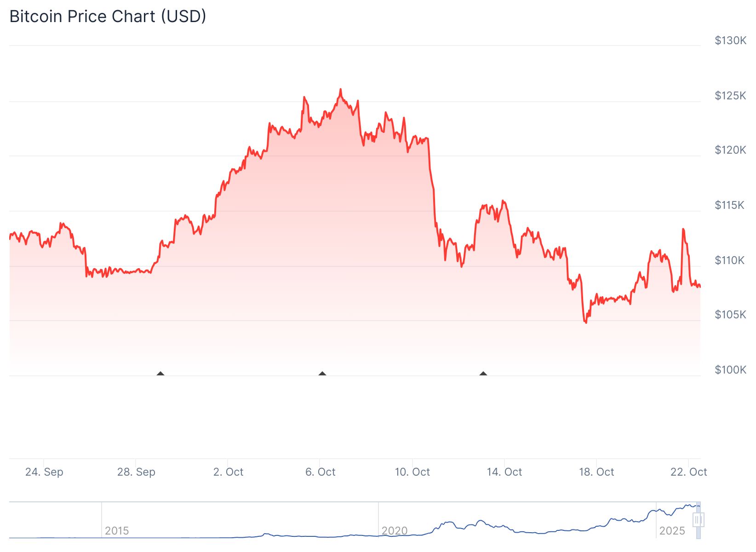Click the $125K axis label

tap(730, 96)
